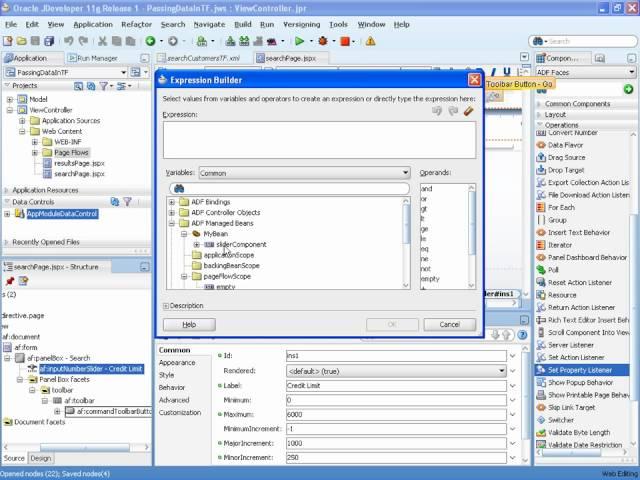Expand AppModuleDataControl node
This screenshot has height=480, width=640.
coord(7,214)
